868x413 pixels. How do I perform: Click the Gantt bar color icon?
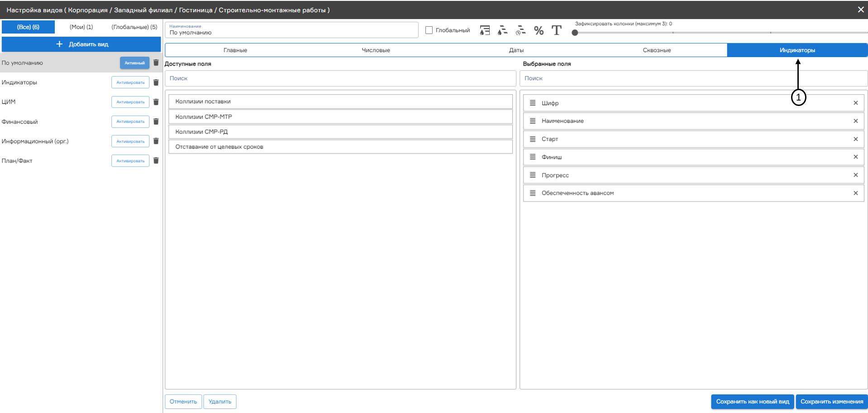coord(502,30)
